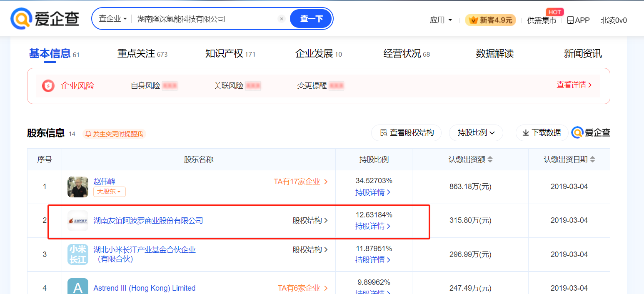This screenshot has width=644, height=294.
Task: Open 湖南友谊阿波罗商业股份有限公司 link
Action: click(148, 221)
